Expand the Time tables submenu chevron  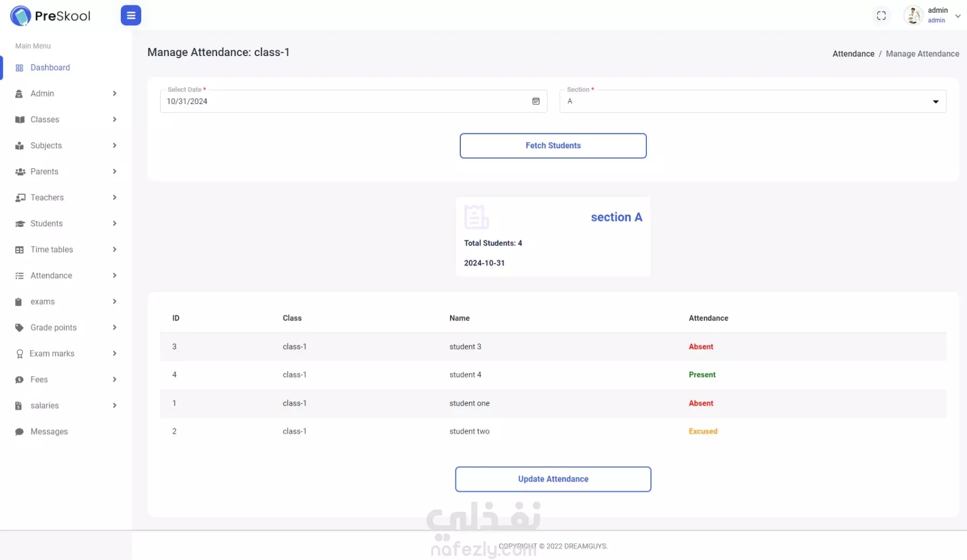(x=114, y=250)
